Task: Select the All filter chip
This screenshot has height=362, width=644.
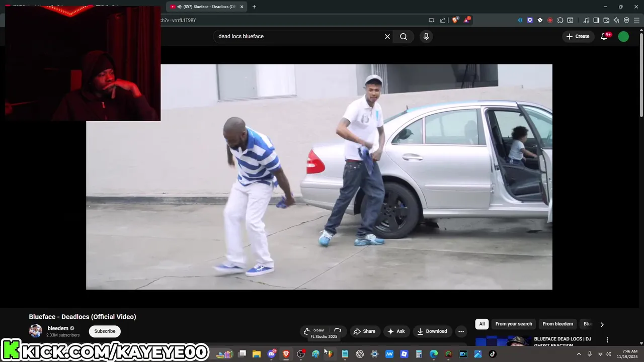Action: click(x=482, y=324)
